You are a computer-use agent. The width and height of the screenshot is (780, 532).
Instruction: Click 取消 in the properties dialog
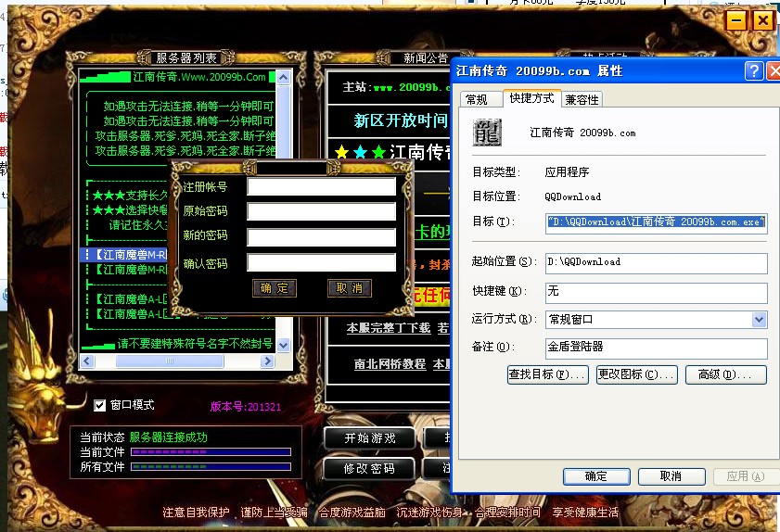(x=671, y=476)
